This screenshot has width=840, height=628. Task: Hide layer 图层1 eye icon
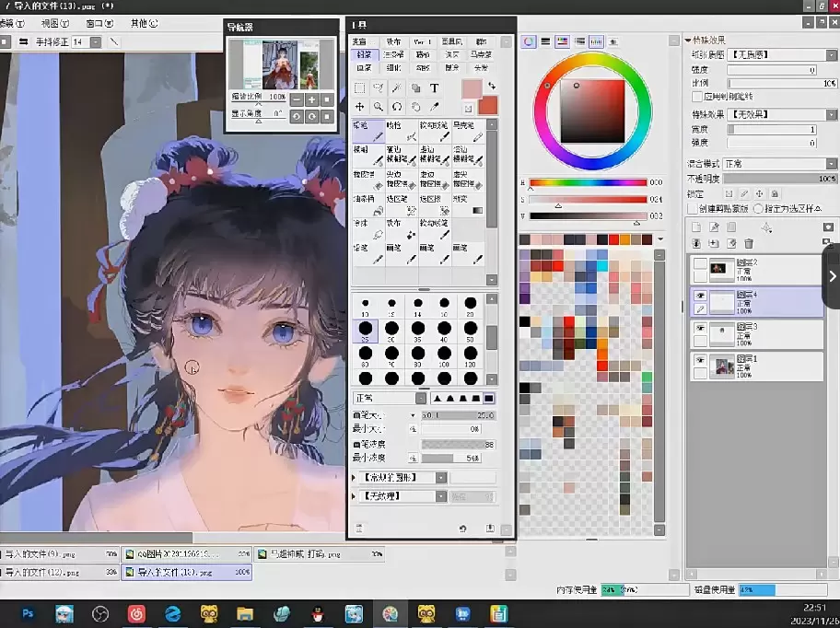point(700,360)
